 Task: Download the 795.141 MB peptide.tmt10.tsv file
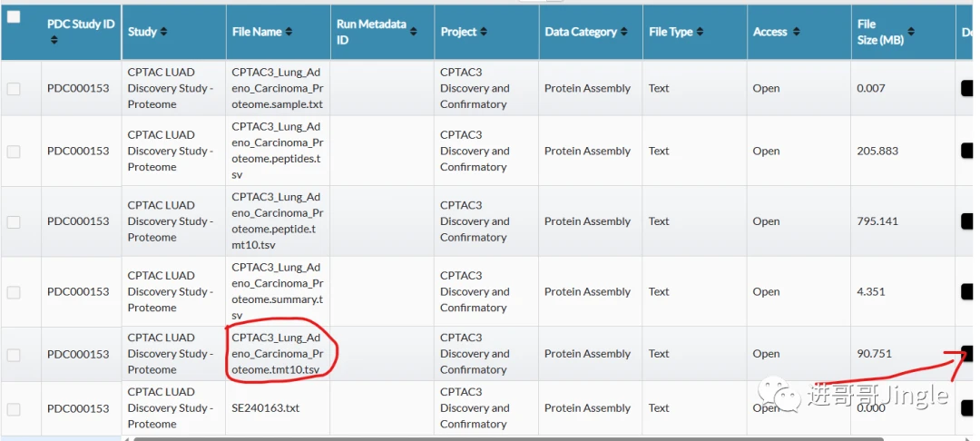tap(966, 221)
